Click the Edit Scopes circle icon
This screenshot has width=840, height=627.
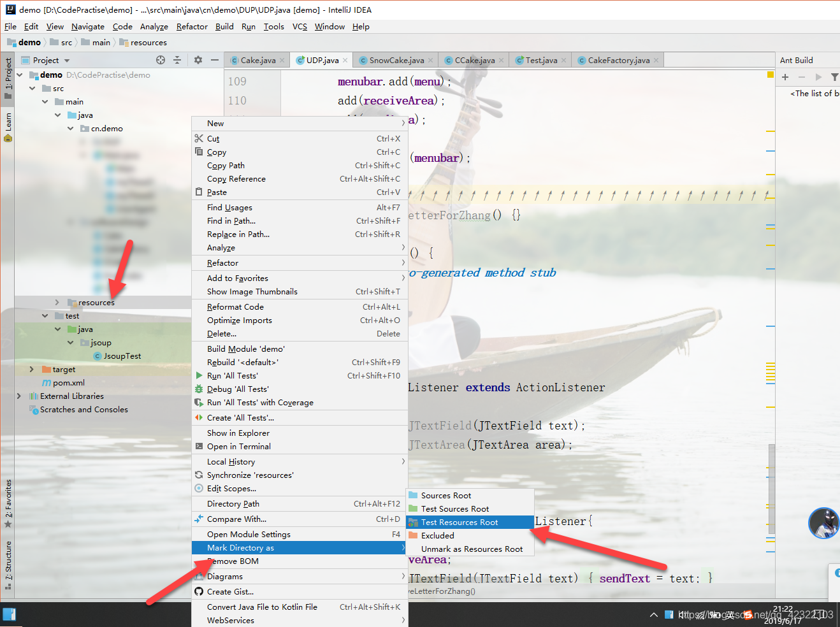[199, 488]
